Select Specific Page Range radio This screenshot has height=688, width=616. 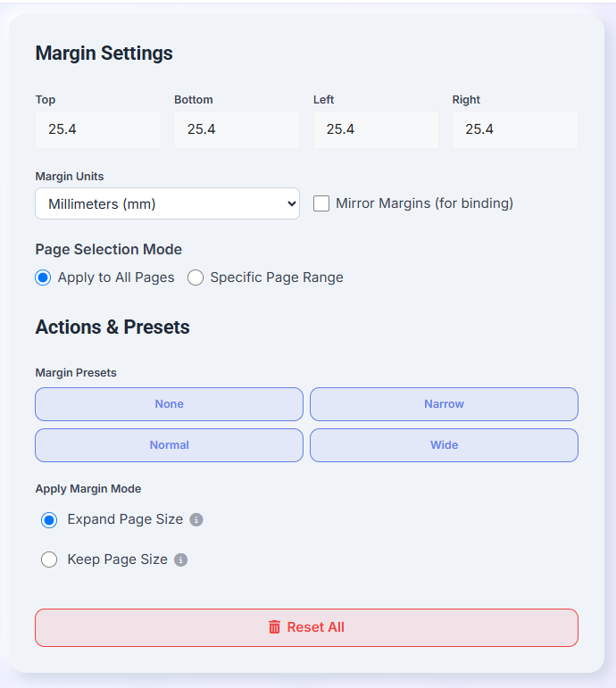coord(196,278)
